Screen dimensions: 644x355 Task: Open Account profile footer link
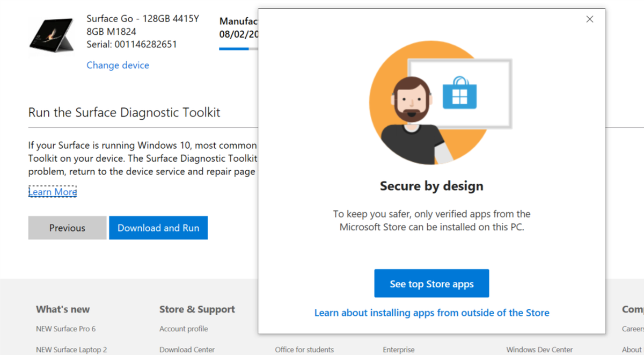184,329
